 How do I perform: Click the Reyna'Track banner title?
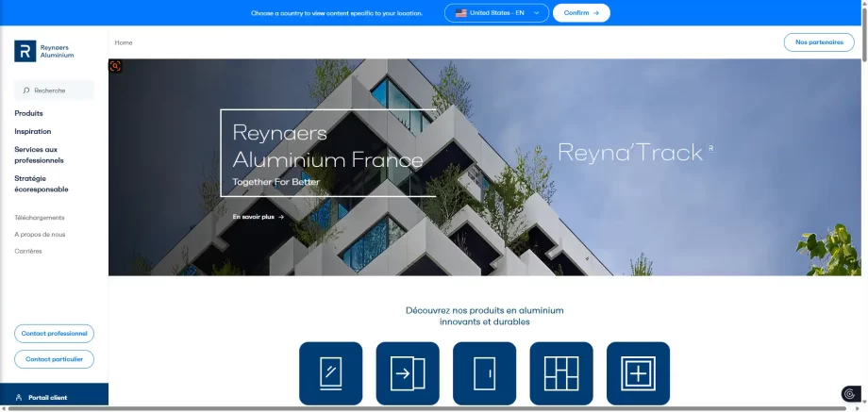pos(636,152)
